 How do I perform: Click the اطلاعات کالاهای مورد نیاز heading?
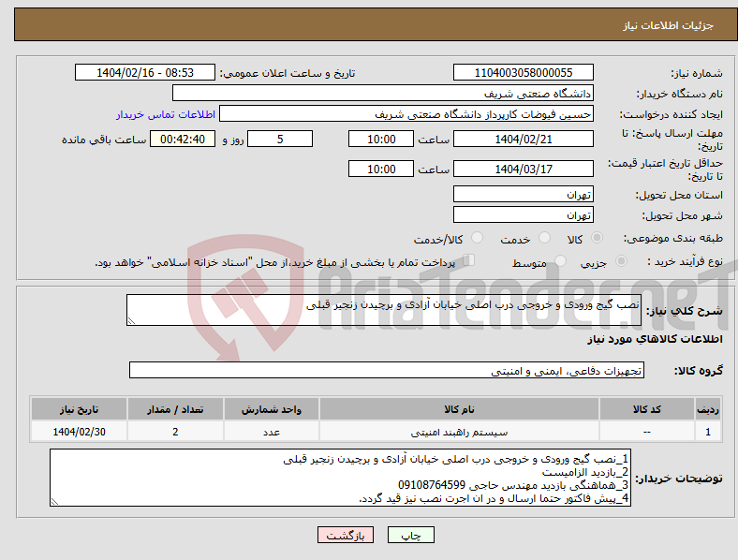pos(655,339)
